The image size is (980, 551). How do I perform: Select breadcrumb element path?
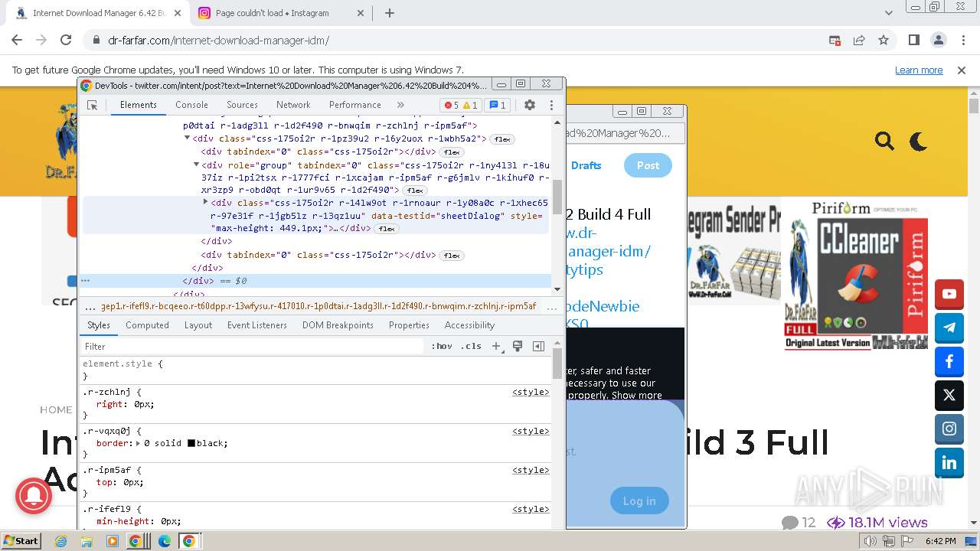pyautogui.click(x=318, y=306)
